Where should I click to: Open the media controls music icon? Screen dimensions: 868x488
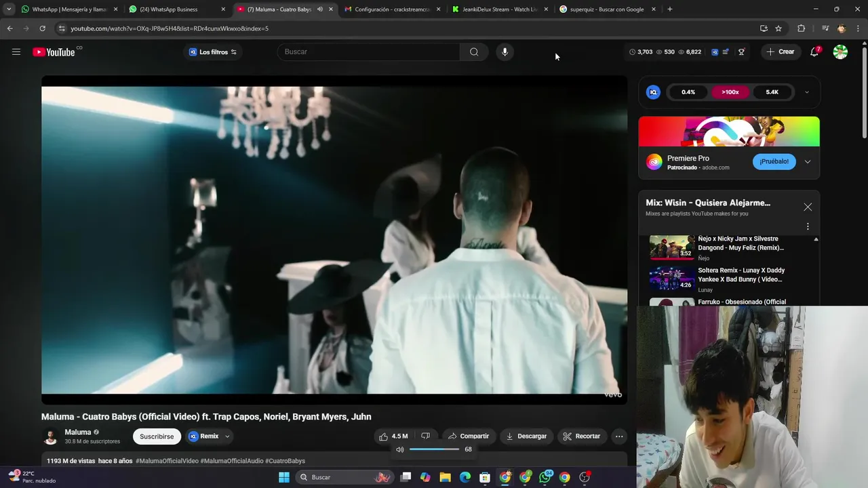(825, 28)
